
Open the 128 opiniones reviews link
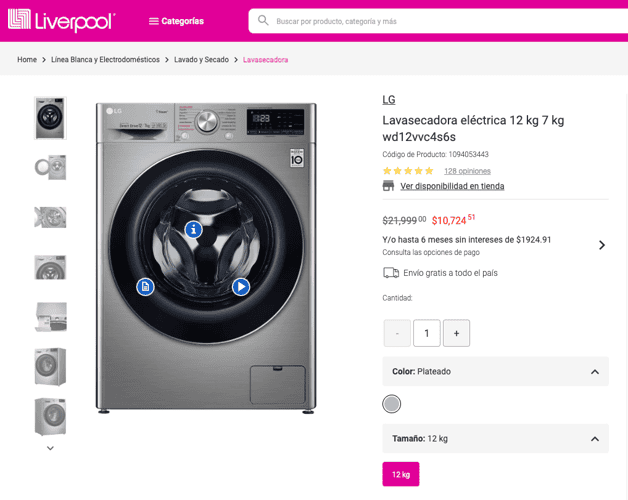coord(467,171)
